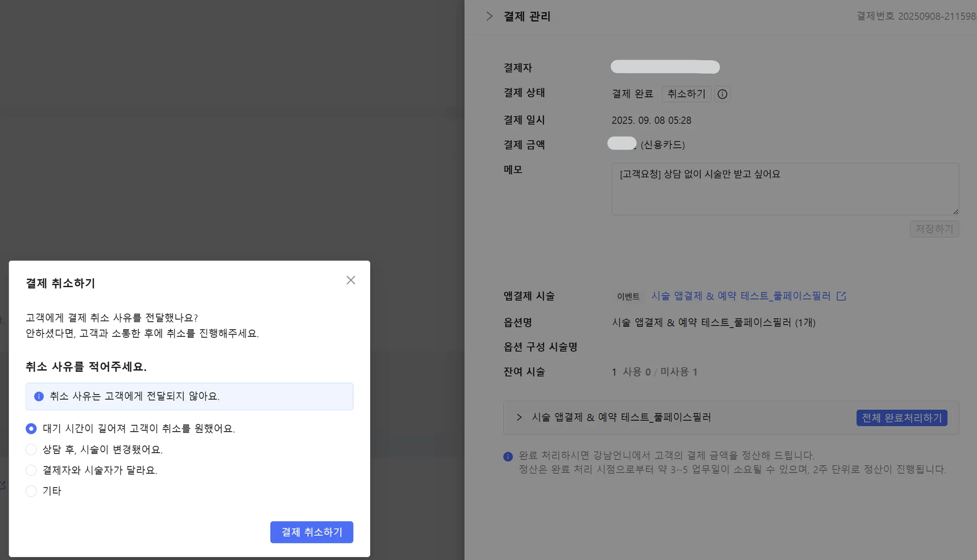Select 상담 후, 시술이 변경됐어요 option
Screen dimensions: 977x560
click(31, 449)
